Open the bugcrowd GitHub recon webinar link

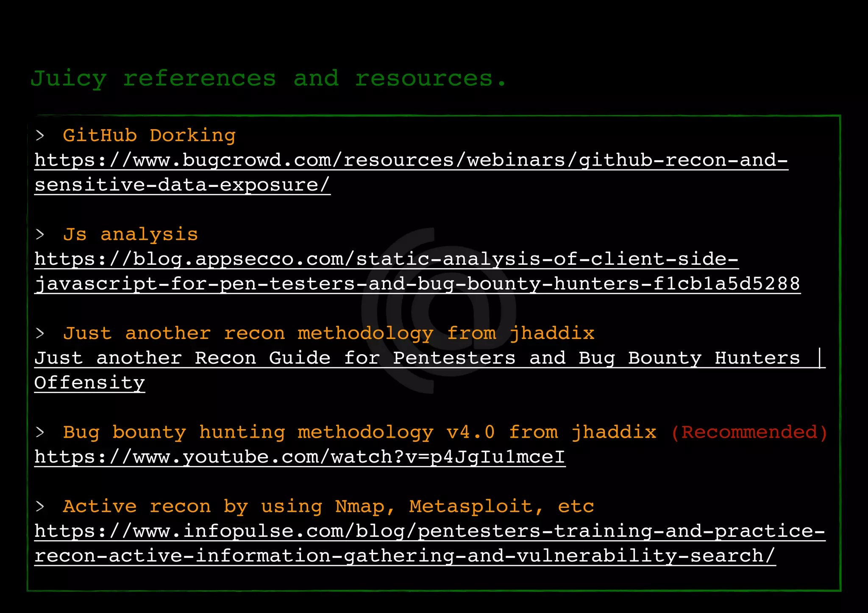coord(411,161)
